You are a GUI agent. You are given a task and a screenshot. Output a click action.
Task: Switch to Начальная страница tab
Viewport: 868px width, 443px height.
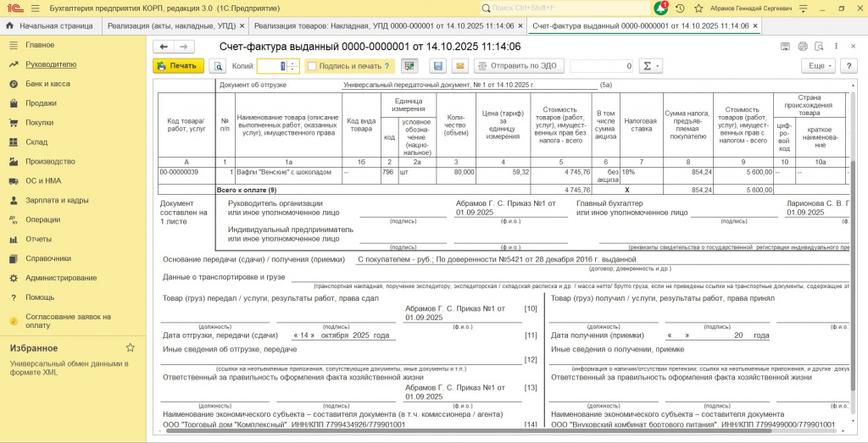click(x=50, y=26)
